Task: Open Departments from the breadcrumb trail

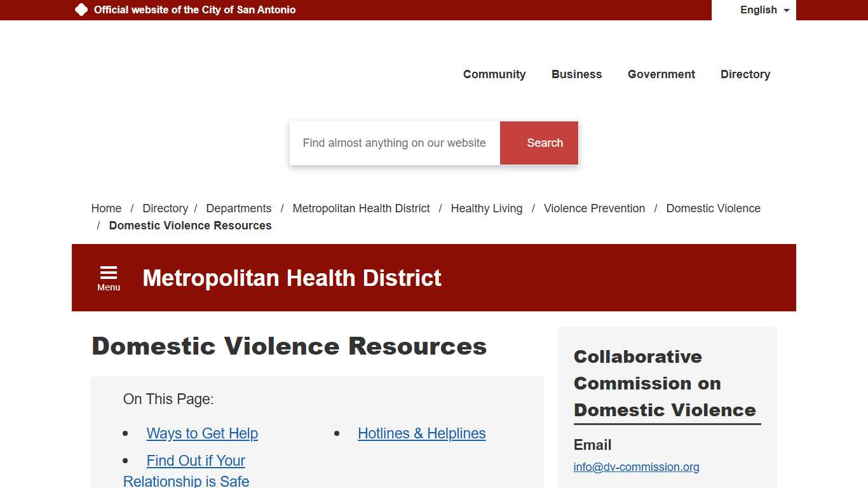Action: pos(239,208)
